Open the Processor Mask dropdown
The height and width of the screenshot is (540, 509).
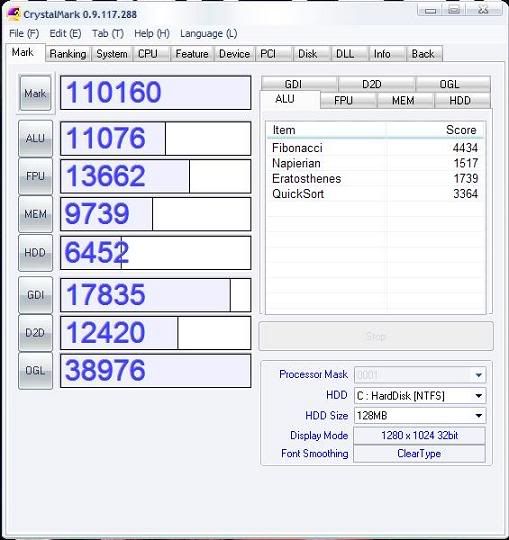pyautogui.click(x=420, y=375)
